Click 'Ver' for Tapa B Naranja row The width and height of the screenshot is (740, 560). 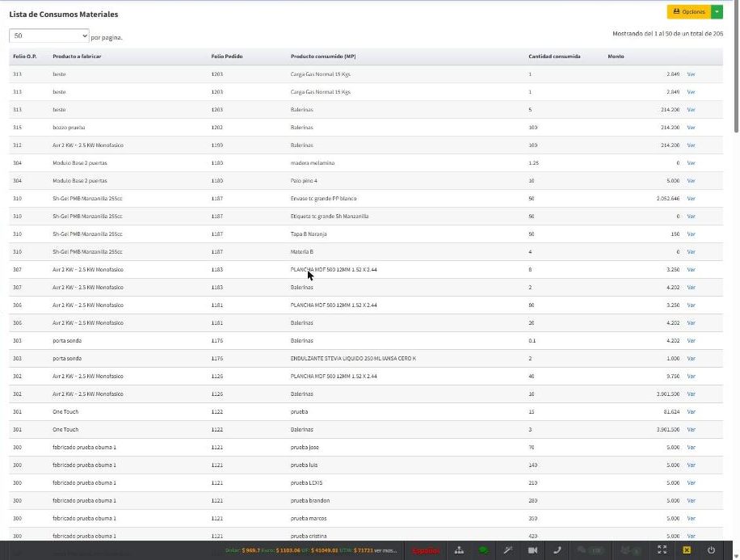coord(691,234)
